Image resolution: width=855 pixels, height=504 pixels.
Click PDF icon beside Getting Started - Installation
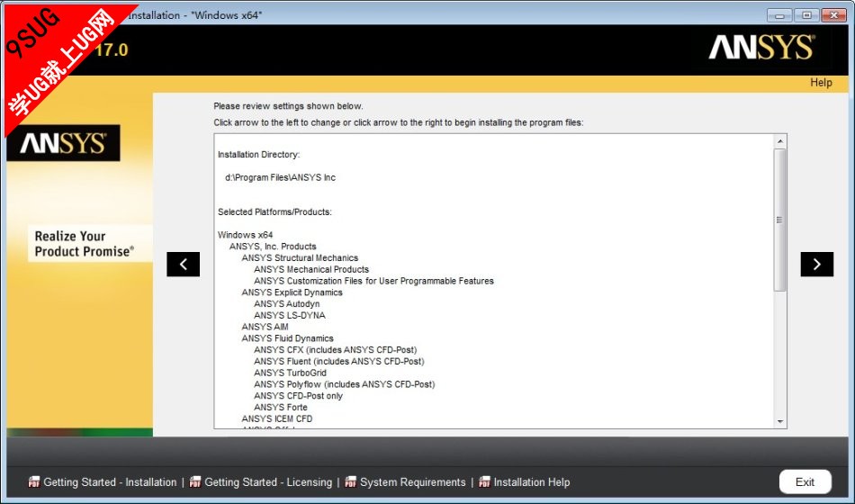pyautogui.click(x=34, y=481)
